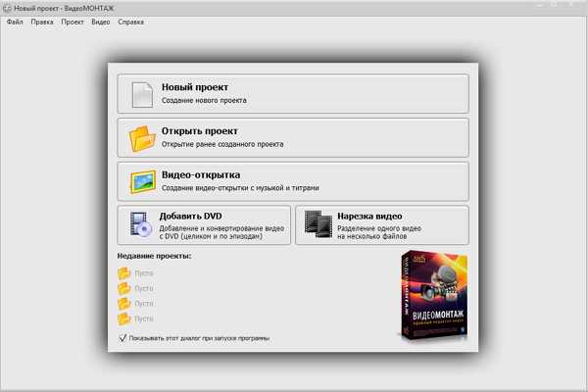Open the Справка menu

[131, 22]
